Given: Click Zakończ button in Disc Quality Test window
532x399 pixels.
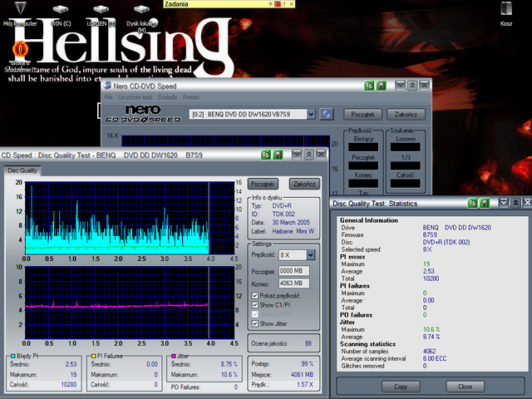Looking at the screenshot, I should pos(304,184).
